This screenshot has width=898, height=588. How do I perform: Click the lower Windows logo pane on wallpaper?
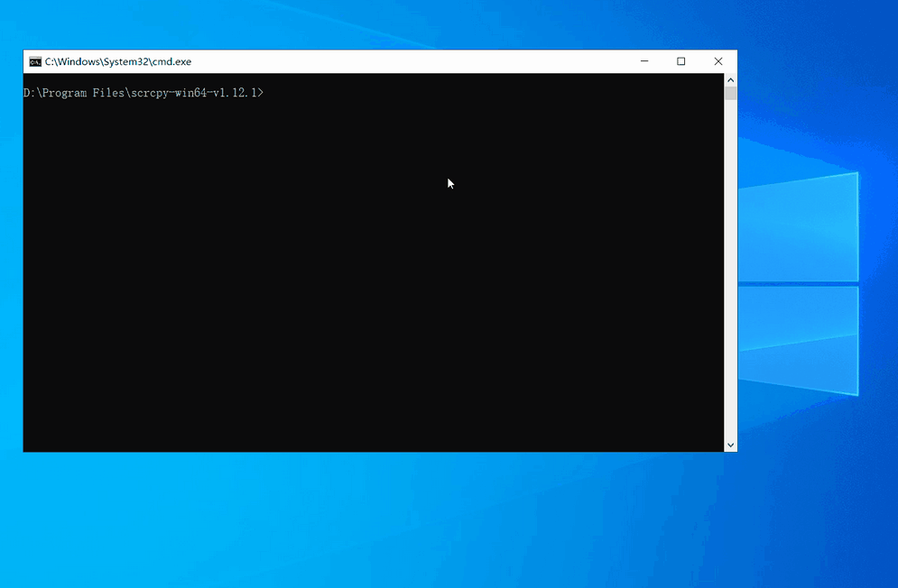coord(799,338)
